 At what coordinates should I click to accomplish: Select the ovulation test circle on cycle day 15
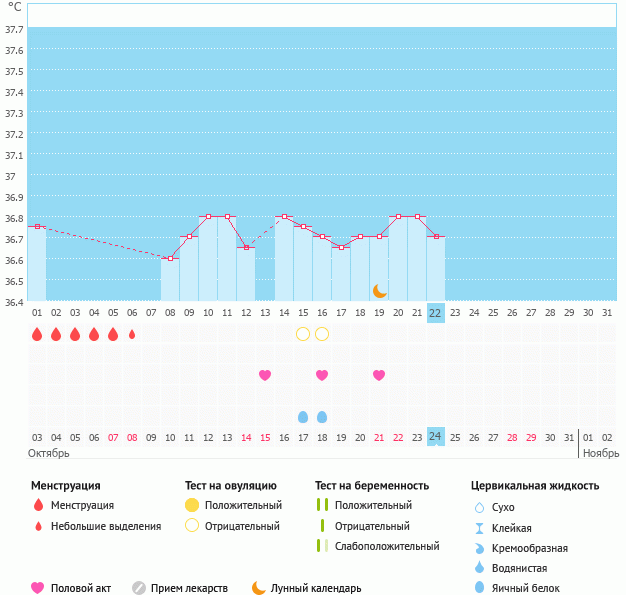[303, 333]
